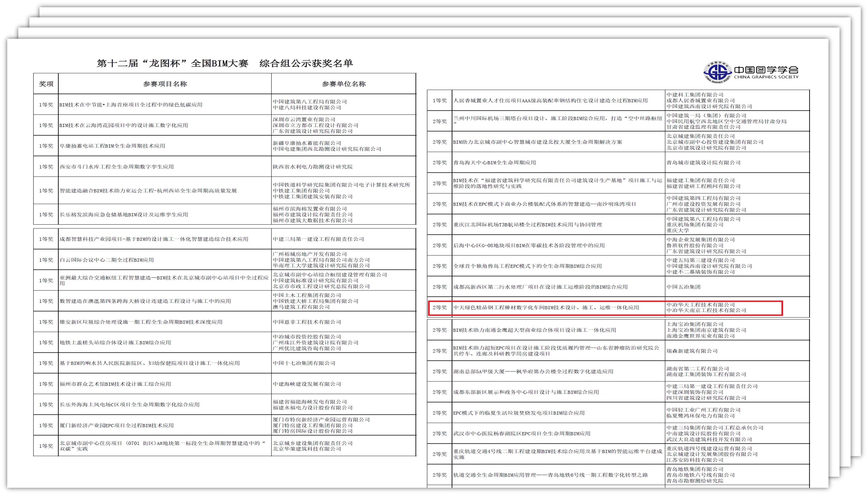Select BIM助力北京城市副中心智慧城市建设 row
This screenshot has height=495, width=868.
(x=618, y=142)
